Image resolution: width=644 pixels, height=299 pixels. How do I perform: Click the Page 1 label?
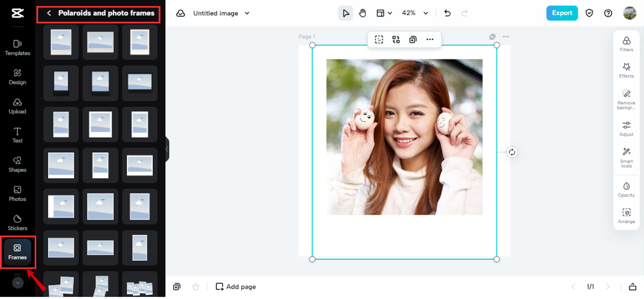pos(307,37)
